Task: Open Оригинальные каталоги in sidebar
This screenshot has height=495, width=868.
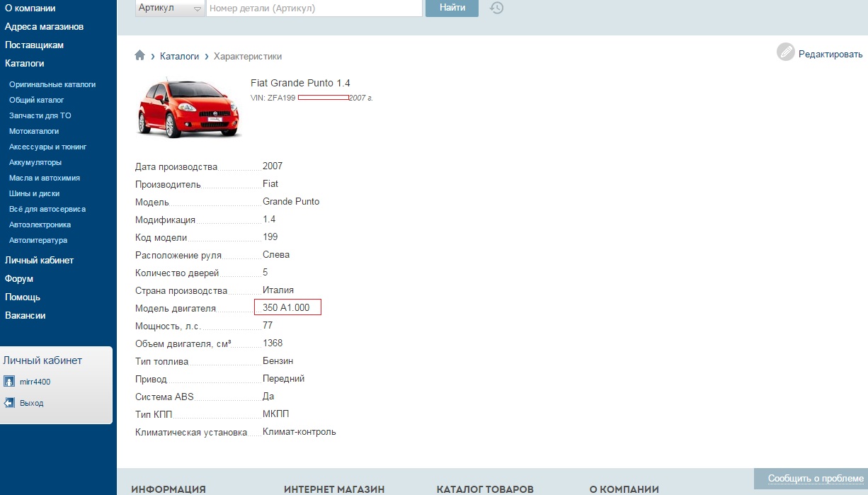Action: click(52, 84)
